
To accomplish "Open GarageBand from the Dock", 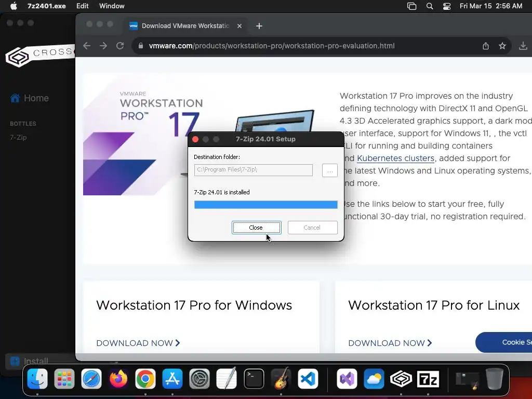I will 281,379.
